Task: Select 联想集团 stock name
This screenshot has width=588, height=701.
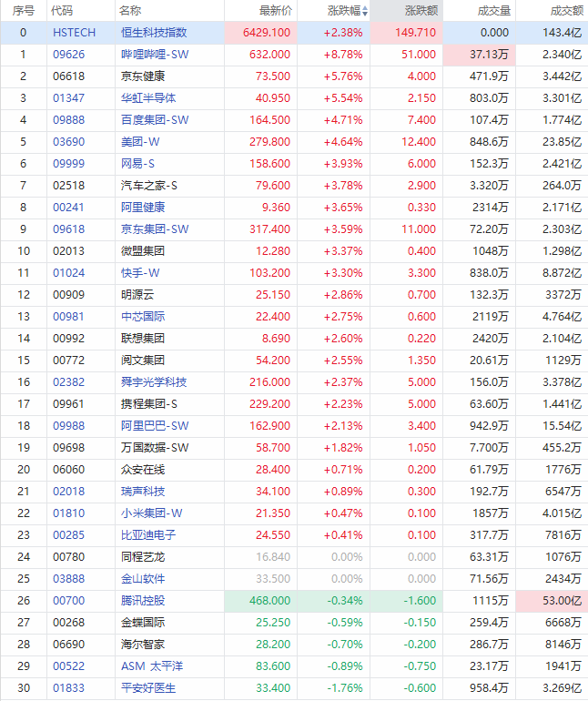Action: [x=143, y=339]
